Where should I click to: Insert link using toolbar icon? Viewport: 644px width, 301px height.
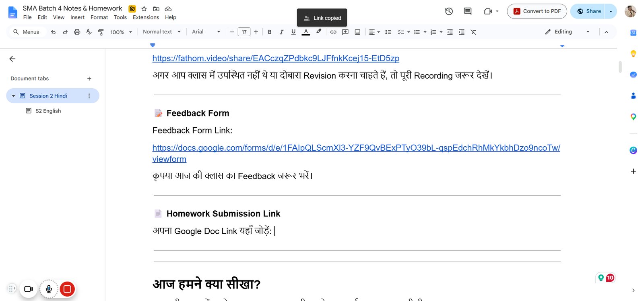click(333, 32)
